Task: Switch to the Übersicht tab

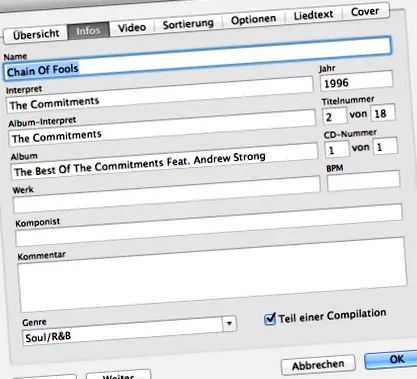Action: pos(36,34)
